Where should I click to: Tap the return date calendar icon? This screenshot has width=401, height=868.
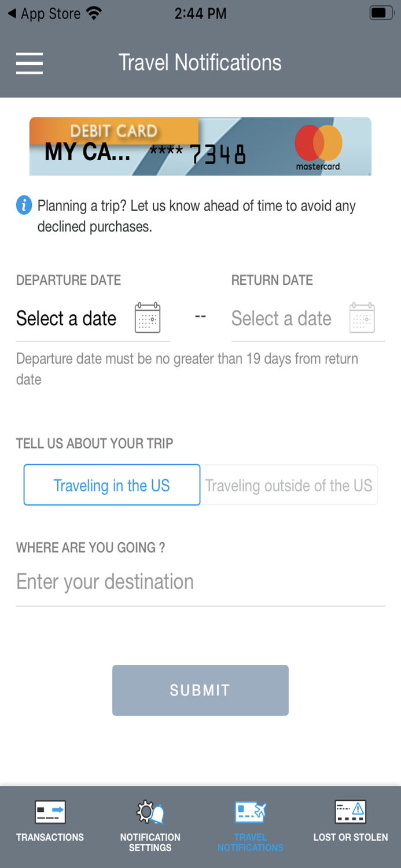click(x=362, y=318)
